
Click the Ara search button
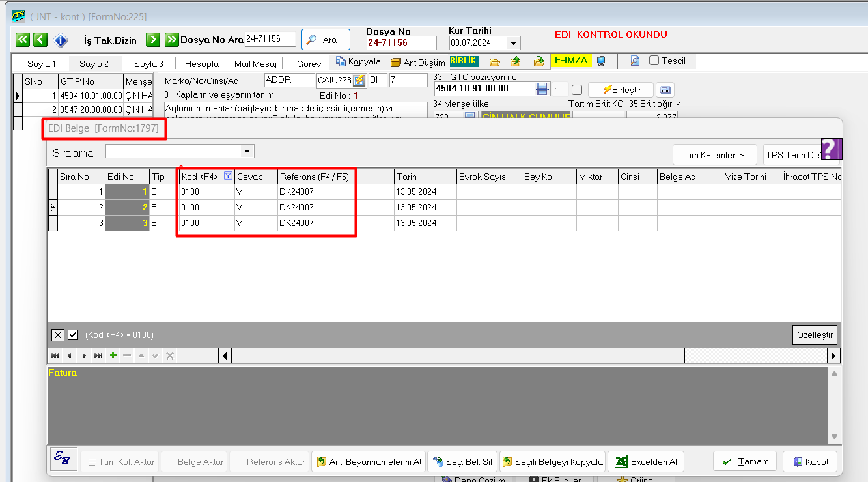pos(326,40)
